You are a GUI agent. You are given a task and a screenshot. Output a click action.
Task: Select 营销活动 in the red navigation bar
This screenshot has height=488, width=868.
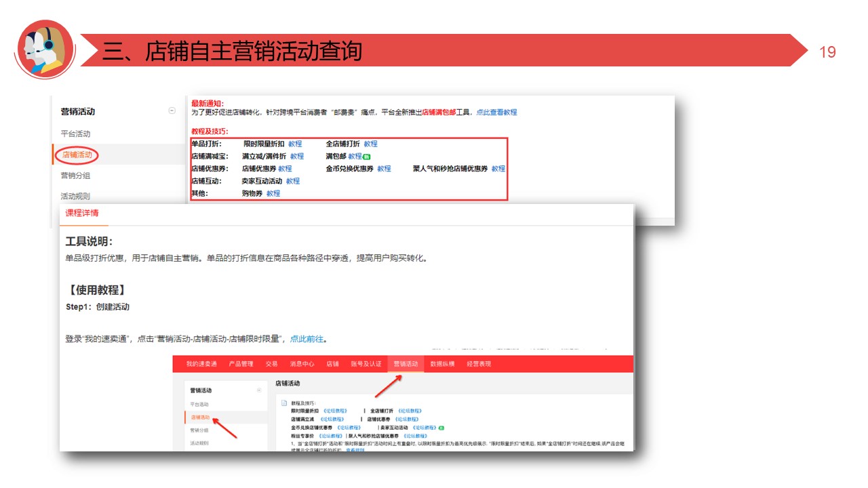click(x=406, y=364)
